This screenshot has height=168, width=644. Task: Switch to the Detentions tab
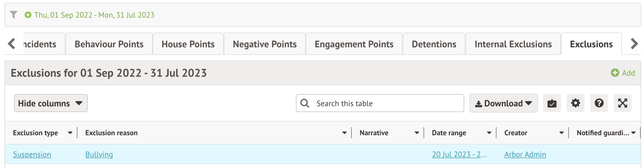(x=434, y=44)
